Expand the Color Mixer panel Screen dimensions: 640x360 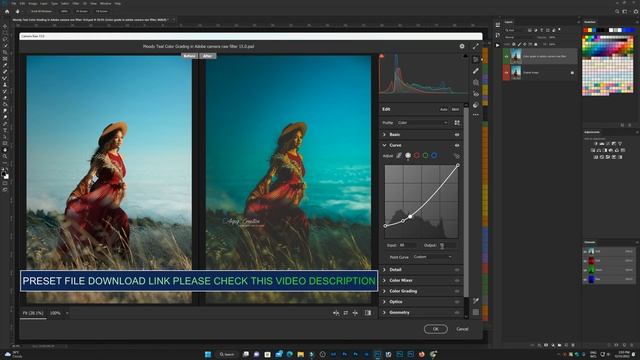[x=384, y=280]
